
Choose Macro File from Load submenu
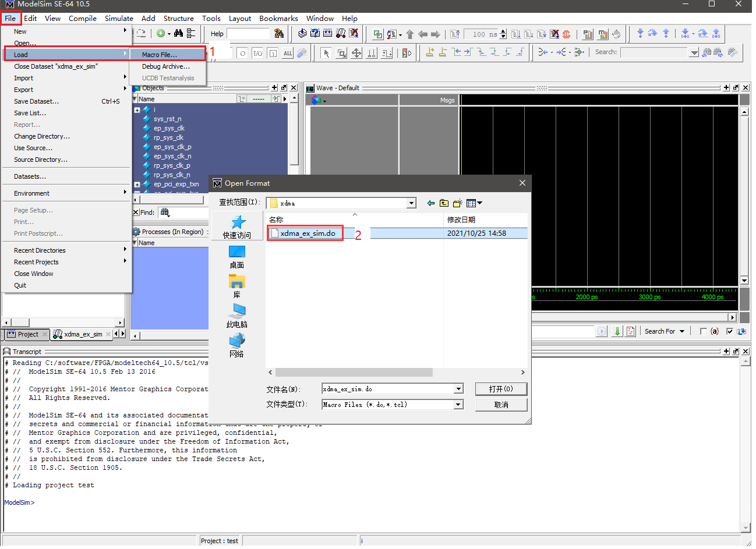(168, 55)
